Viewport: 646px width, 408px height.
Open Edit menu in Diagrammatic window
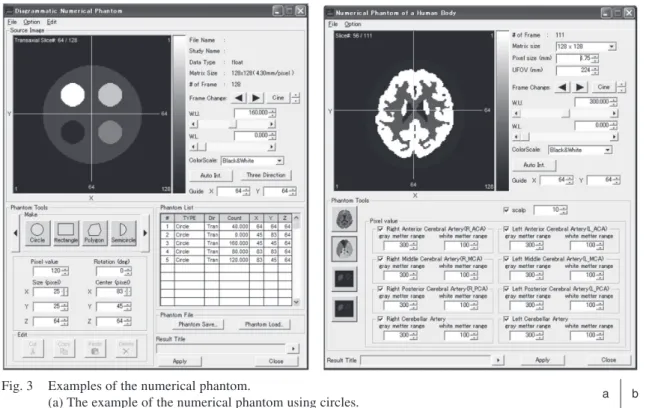[51, 22]
